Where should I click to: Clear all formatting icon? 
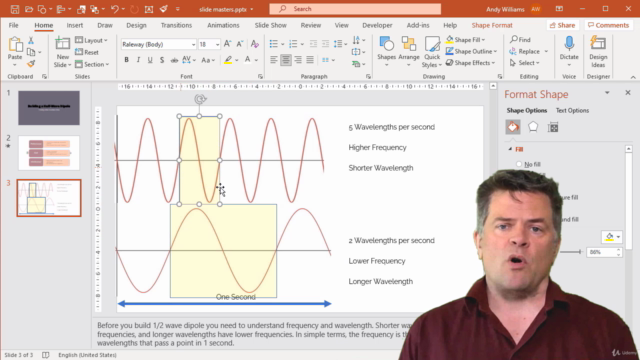pos(255,44)
